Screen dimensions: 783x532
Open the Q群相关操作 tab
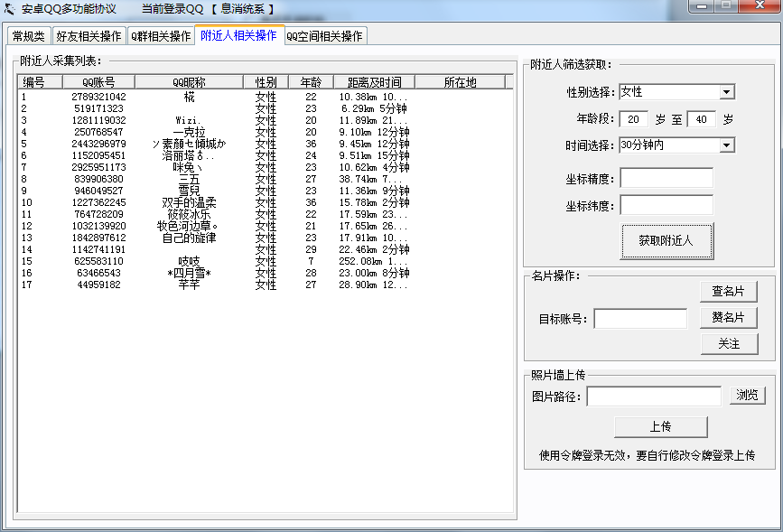(x=161, y=36)
